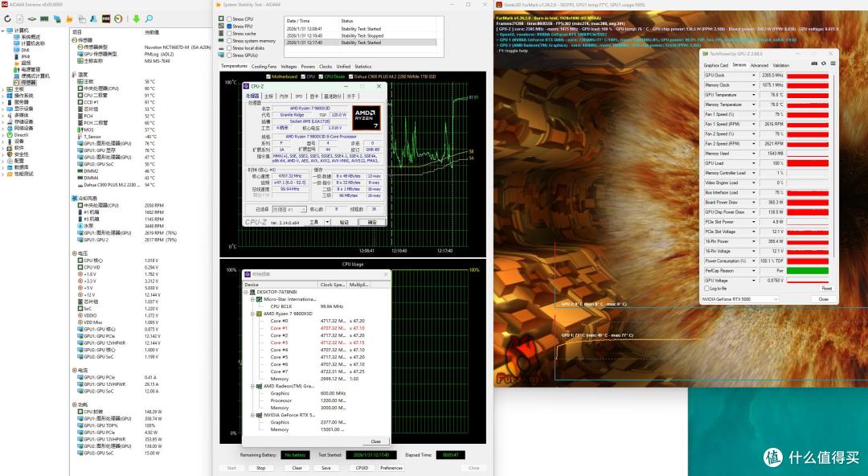The height and width of the screenshot is (476, 868).
Task: Toggle the CPU Diode graph checkbox
Action: tap(321, 76)
